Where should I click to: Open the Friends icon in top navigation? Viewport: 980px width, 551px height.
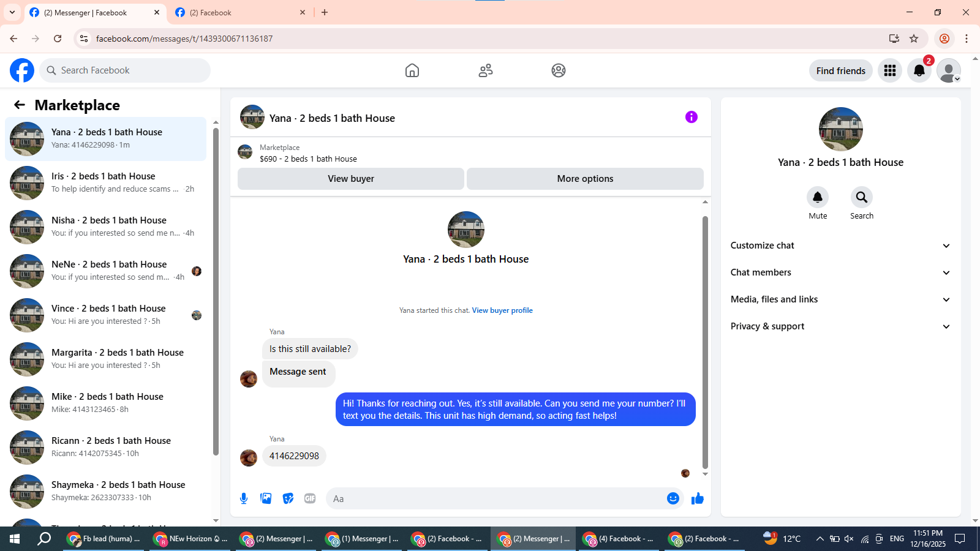486,70
